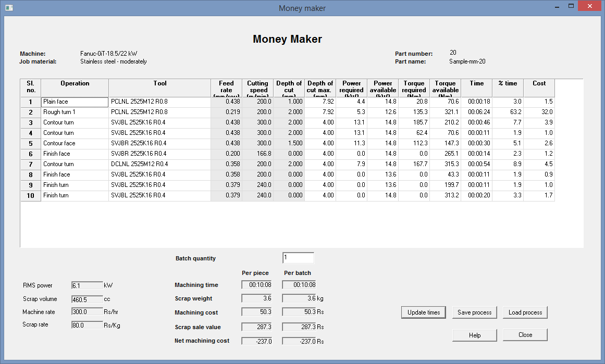Select the Contour face operation in row 5

tap(75, 143)
